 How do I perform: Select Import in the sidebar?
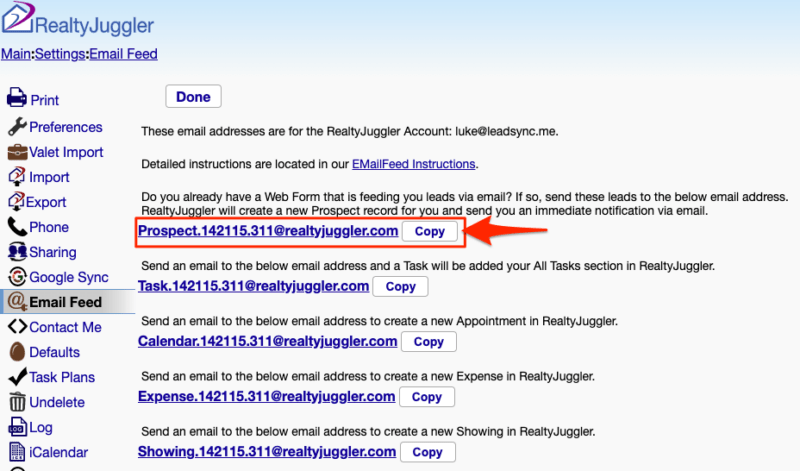[x=49, y=177]
